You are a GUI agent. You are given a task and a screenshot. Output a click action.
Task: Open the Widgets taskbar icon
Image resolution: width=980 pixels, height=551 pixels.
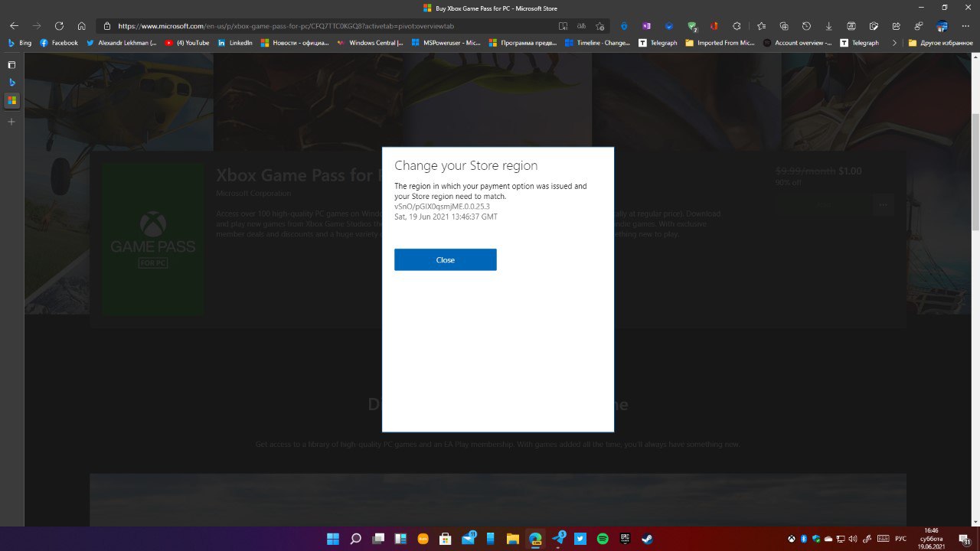point(400,539)
